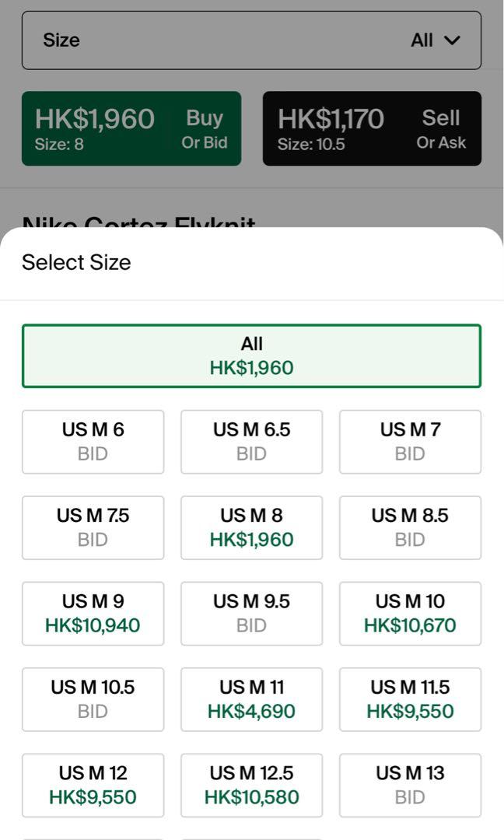Select size US M 9.5

[x=252, y=614]
